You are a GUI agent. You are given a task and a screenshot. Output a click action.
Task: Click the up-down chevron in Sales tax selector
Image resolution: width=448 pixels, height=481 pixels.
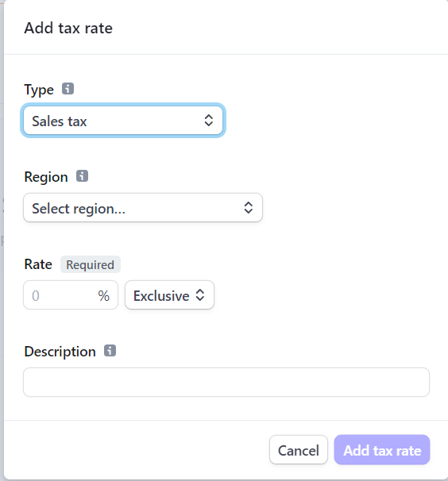coord(209,121)
